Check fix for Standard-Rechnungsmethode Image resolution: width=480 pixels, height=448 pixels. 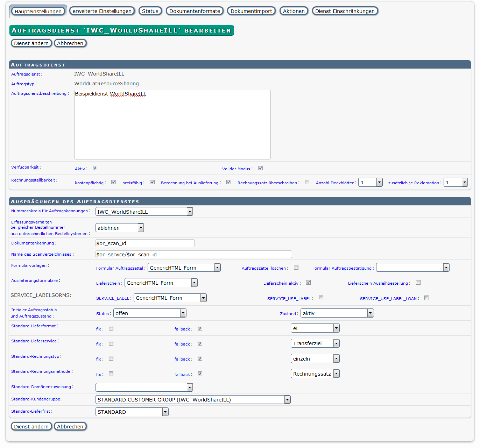click(111, 374)
